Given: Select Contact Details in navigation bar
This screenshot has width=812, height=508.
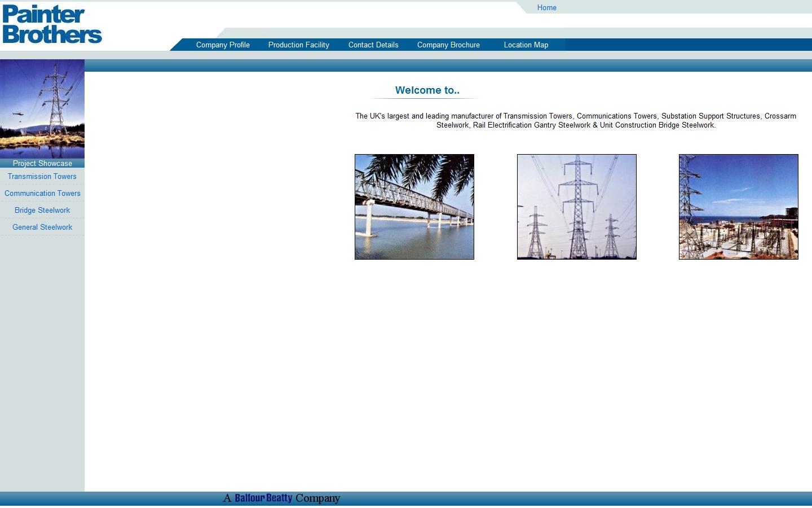Looking at the screenshot, I should point(373,45).
